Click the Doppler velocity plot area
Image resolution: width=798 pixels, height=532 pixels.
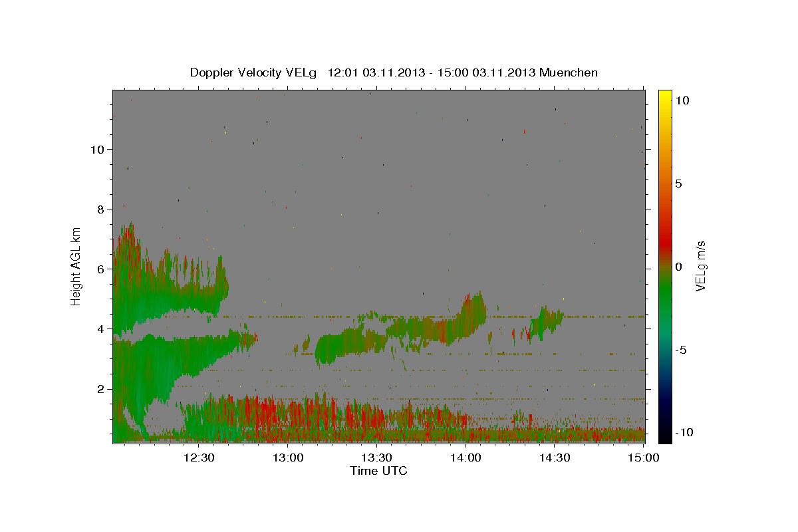coord(379,266)
